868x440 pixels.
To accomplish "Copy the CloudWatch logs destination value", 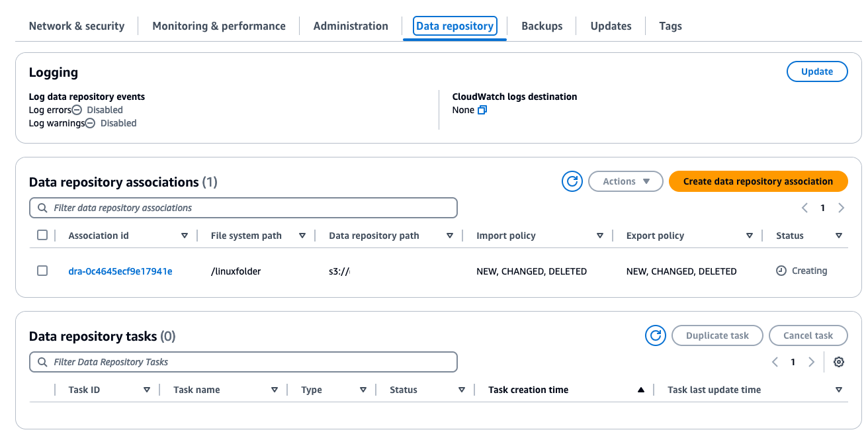I will 482,110.
